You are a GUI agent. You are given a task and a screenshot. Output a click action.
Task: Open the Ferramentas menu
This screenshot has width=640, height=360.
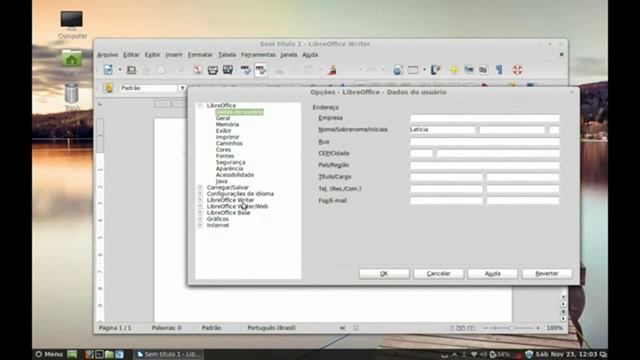coord(258,55)
